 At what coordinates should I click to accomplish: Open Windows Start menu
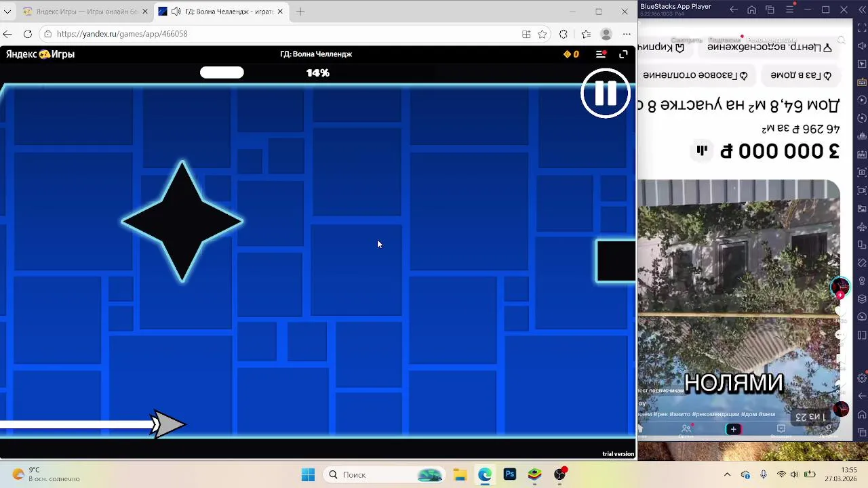point(308,474)
